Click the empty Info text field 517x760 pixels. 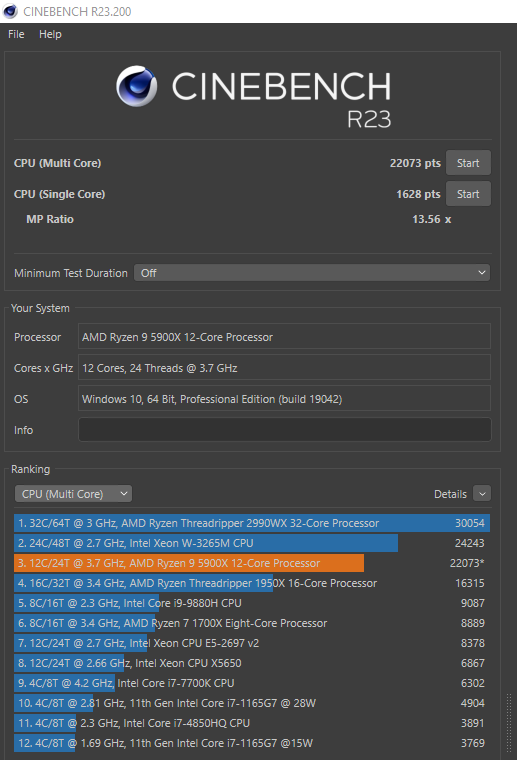[284, 430]
